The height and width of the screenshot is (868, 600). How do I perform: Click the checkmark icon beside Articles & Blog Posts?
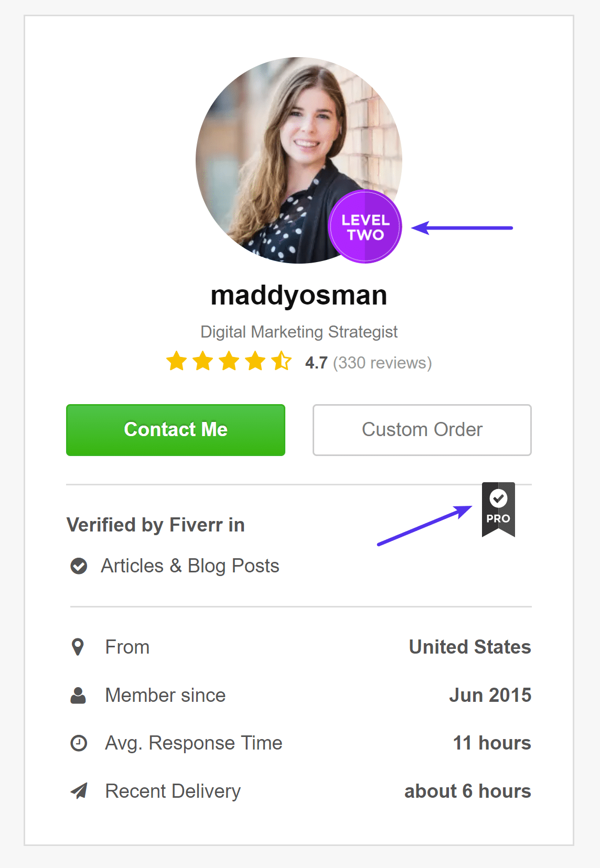pyautogui.click(x=79, y=566)
